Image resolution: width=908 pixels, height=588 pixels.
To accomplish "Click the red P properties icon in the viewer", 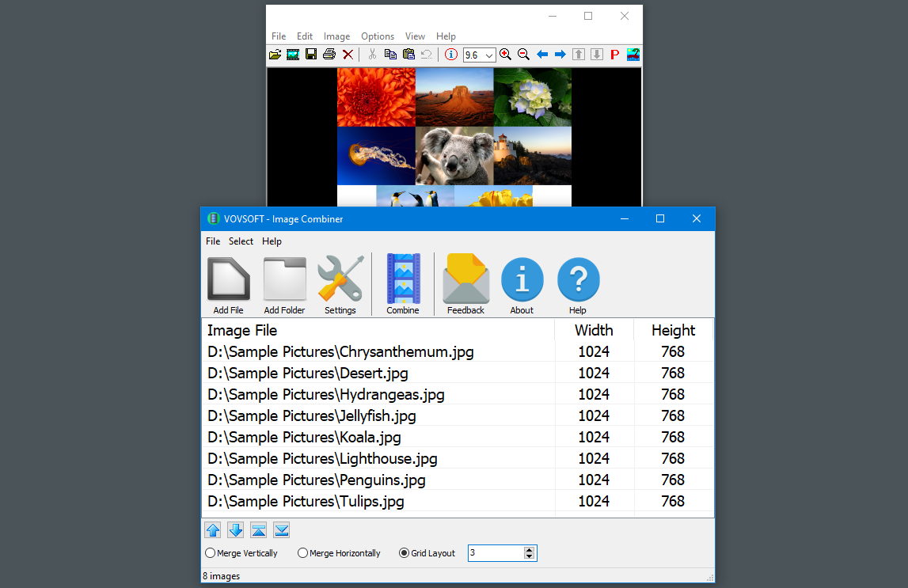I will 615,55.
